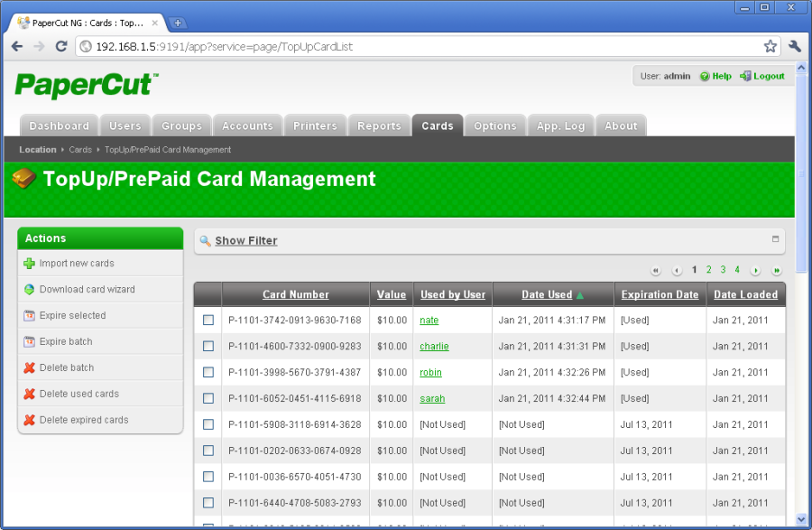Open the About tab

(x=621, y=126)
